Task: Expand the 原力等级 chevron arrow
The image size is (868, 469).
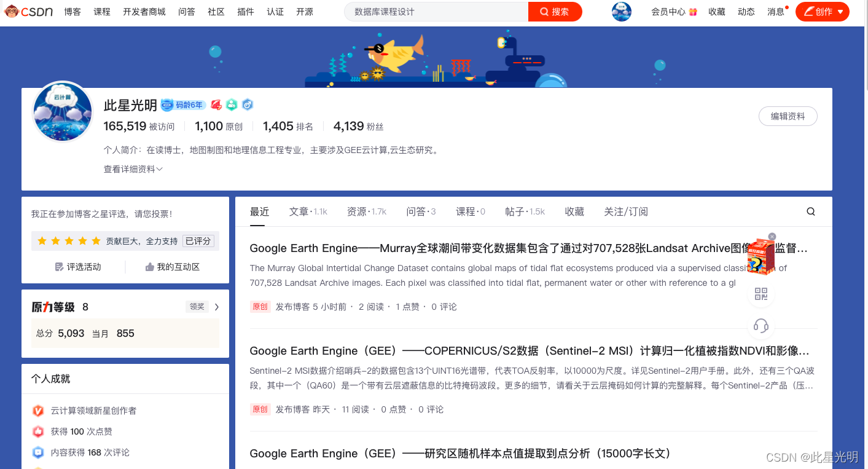Action: (217, 307)
